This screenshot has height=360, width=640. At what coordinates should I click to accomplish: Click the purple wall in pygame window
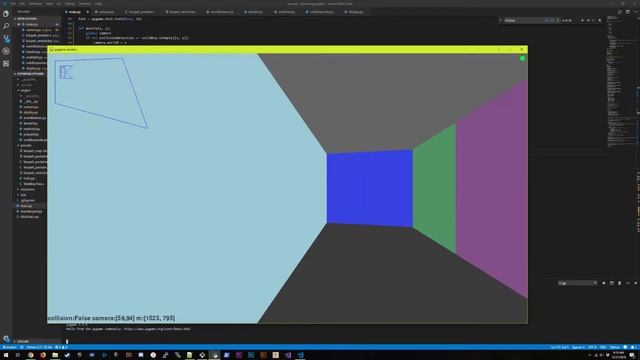point(492,189)
